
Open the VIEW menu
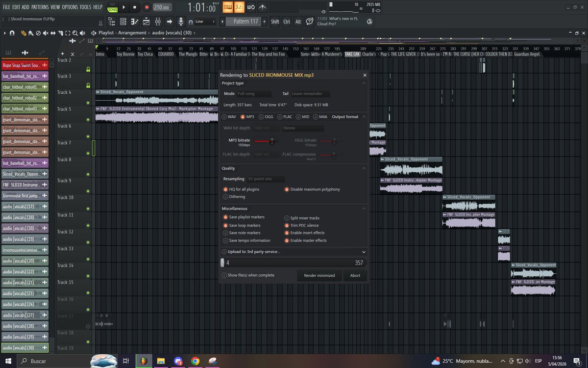pos(55,7)
